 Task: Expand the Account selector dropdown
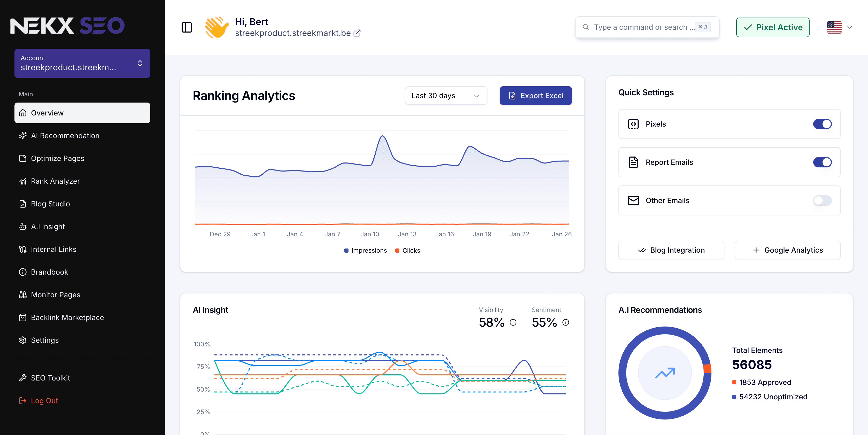82,63
